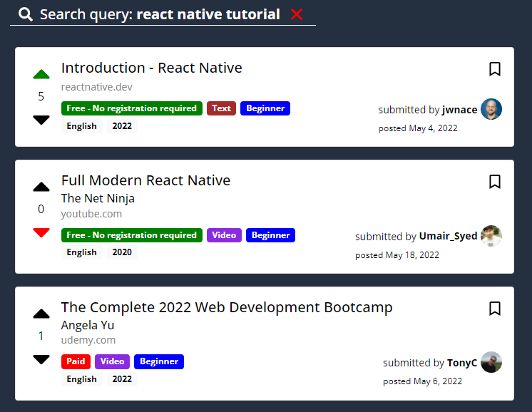Click username Umair_Syed

click(448, 236)
